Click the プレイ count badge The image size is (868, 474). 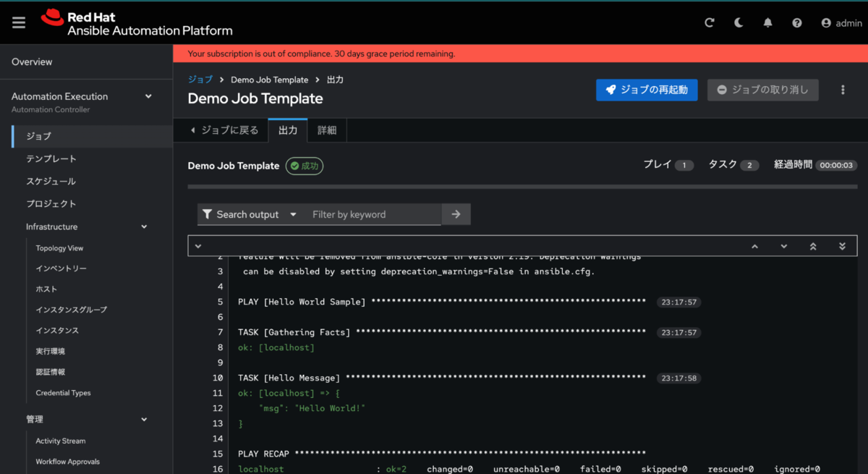pyautogui.click(x=684, y=166)
